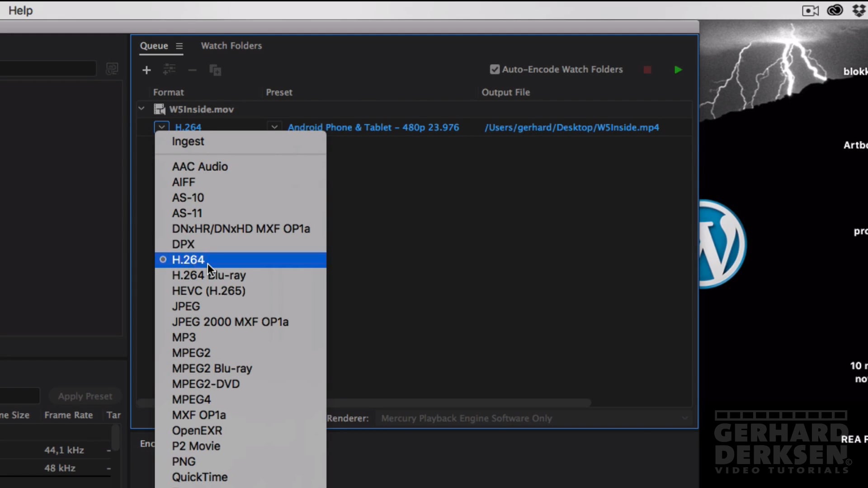Choose AAC Audio format
This screenshot has height=488, width=868.
tap(241, 167)
